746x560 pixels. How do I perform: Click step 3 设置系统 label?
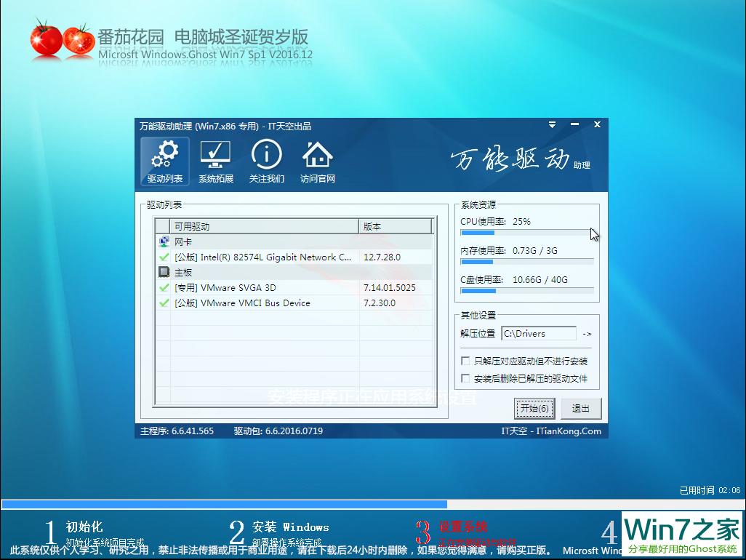coord(463,527)
